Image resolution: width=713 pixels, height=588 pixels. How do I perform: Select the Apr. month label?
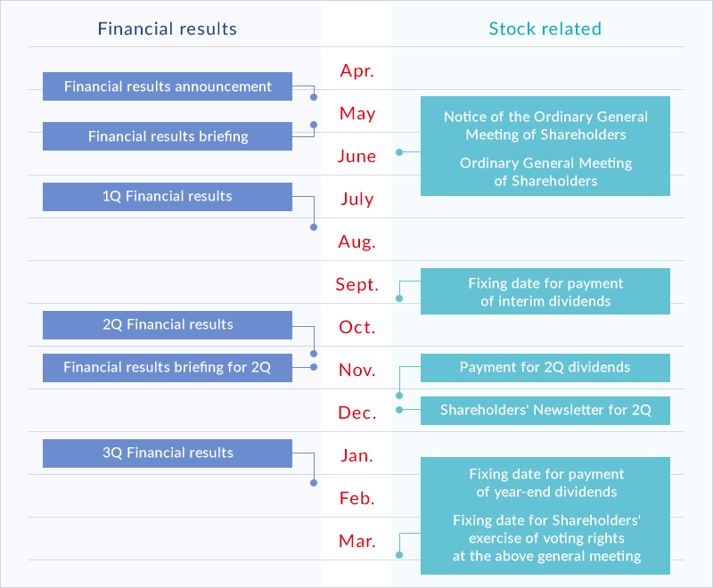pos(356,71)
